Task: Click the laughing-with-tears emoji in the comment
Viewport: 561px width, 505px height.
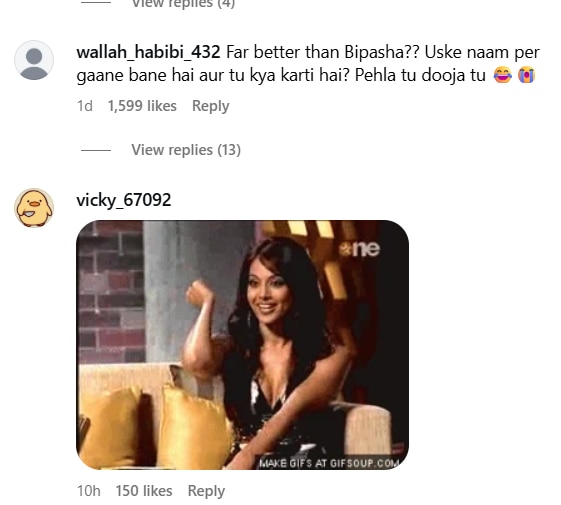Action: (x=503, y=75)
